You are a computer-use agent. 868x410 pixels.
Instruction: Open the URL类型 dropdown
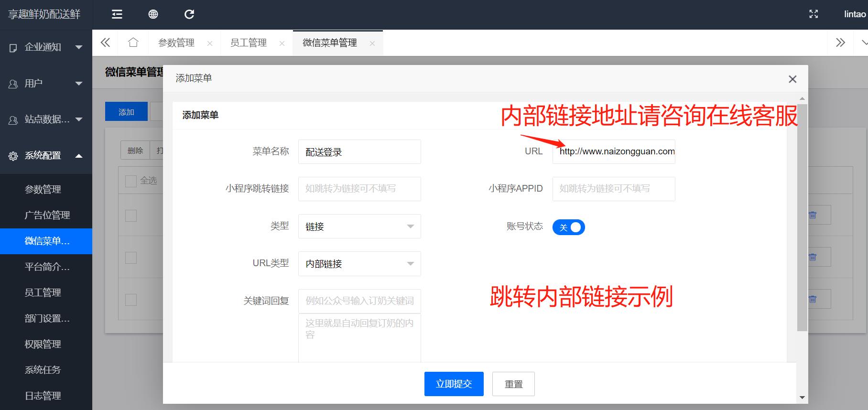coord(359,264)
